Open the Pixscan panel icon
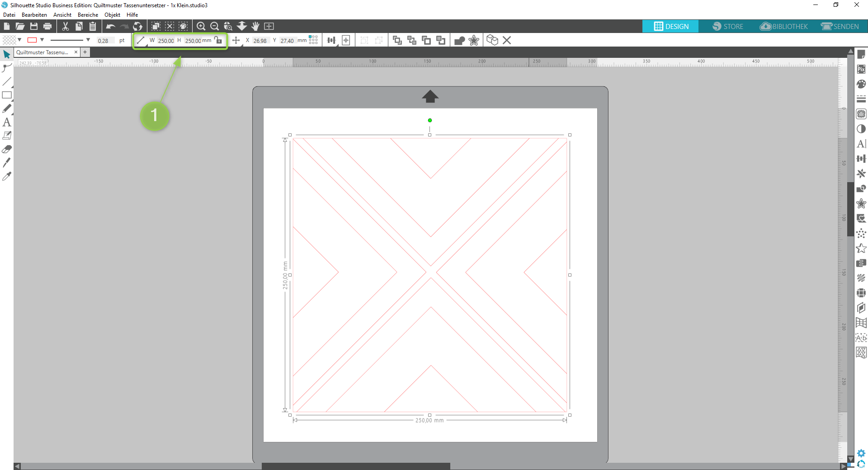Image resolution: width=868 pixels, height=470 pixels. 861,69
